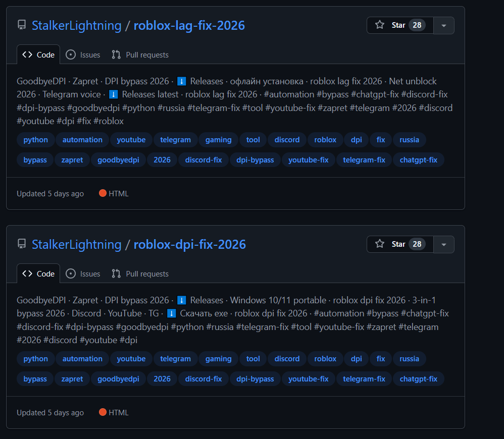Screen dimensions: 504x439
Task: Click the gaming topic tag in roblox-lag-fix-2026
Action: pos(219,140)
